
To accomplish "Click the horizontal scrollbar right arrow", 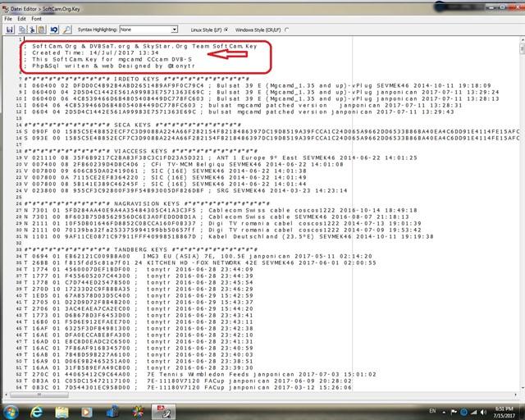I will coord(515,395).
